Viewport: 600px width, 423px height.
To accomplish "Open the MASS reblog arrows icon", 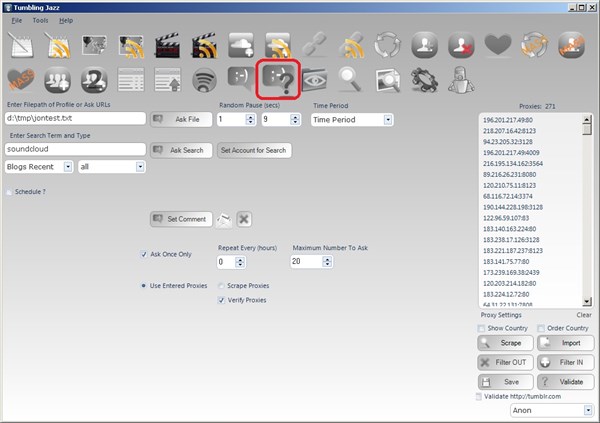I will pyautogui.click(x=535, y=45).
